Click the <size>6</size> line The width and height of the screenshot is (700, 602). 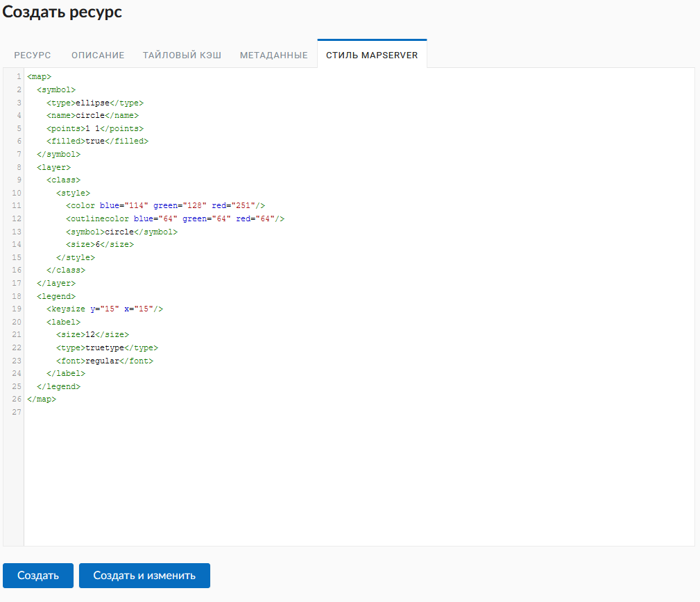click(100, 245)
